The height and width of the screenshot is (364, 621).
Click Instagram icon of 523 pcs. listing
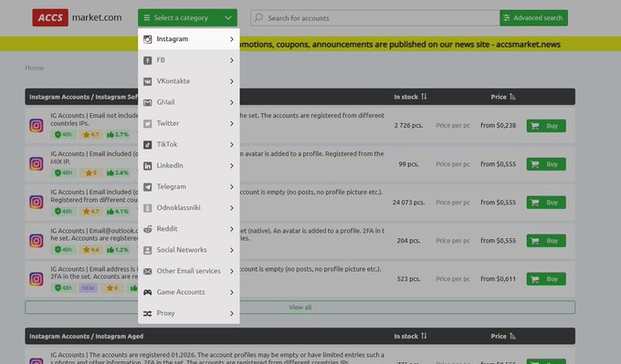[x=37, y=278]
